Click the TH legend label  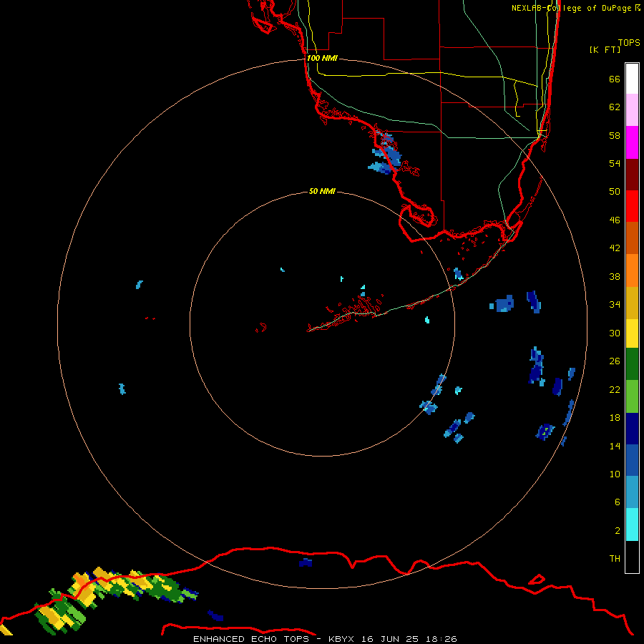tap(615, 559)
